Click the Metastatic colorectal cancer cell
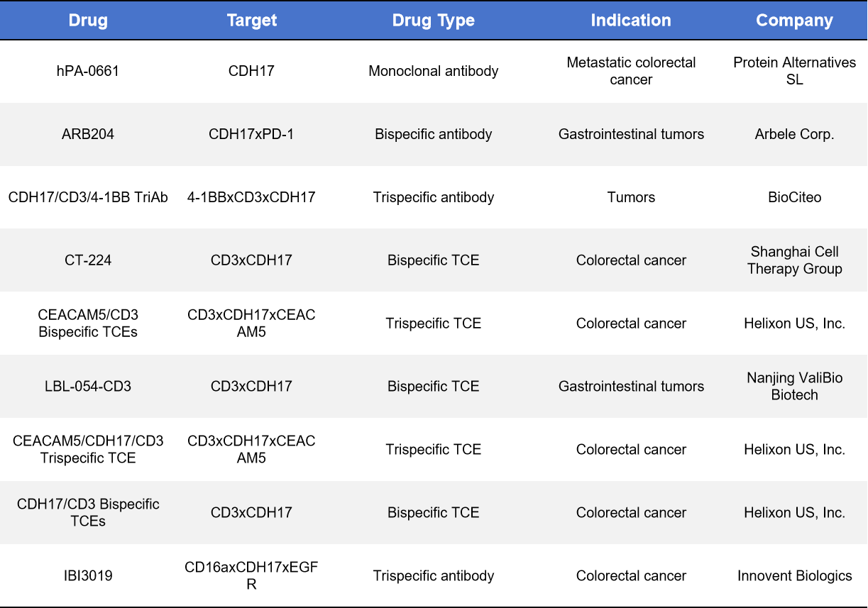This screenshot has width=868, height=608. click(x=631, y=71)
